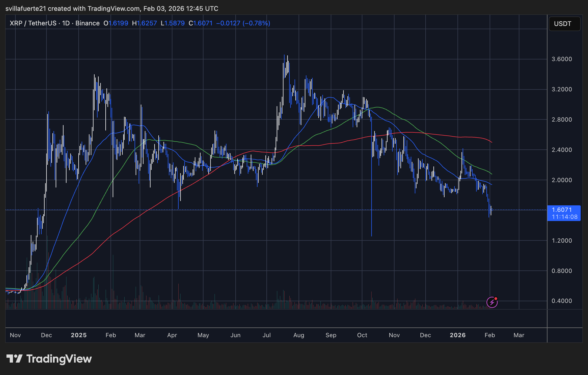Image resolution: width=588 pixels, height=375 pixels.
Task: Click the 2026 label on the time axis
Action: (457, 335)
